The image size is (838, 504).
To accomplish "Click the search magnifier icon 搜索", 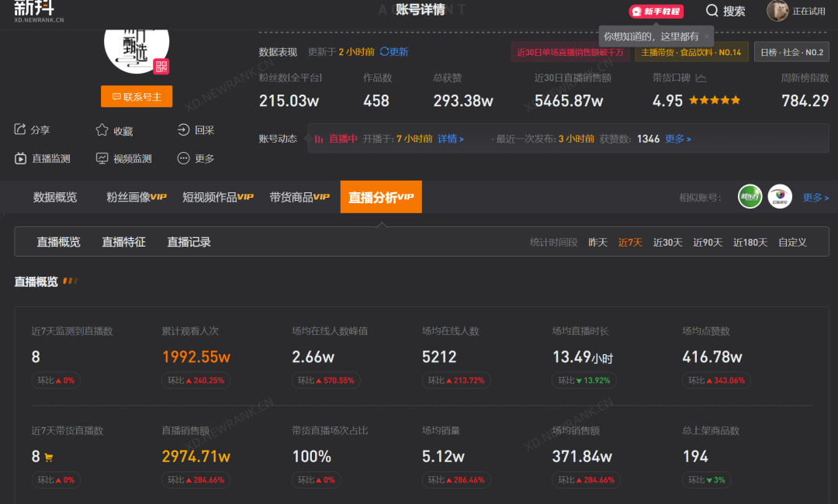I will click(x=712, y=11).
